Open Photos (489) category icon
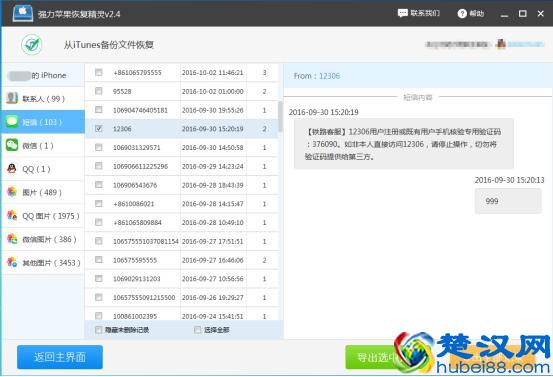Viewport: 553px width, 377px height. click(12, 192)
